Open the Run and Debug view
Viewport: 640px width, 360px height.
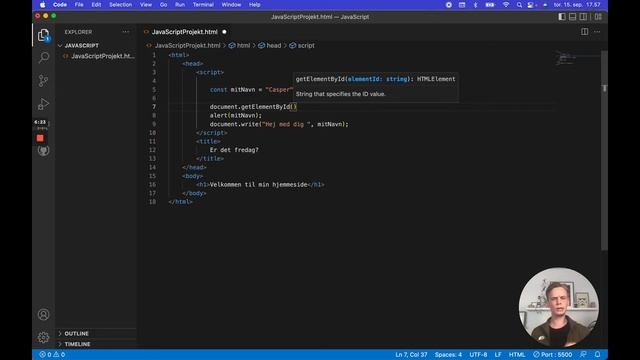tap(43, 104)
